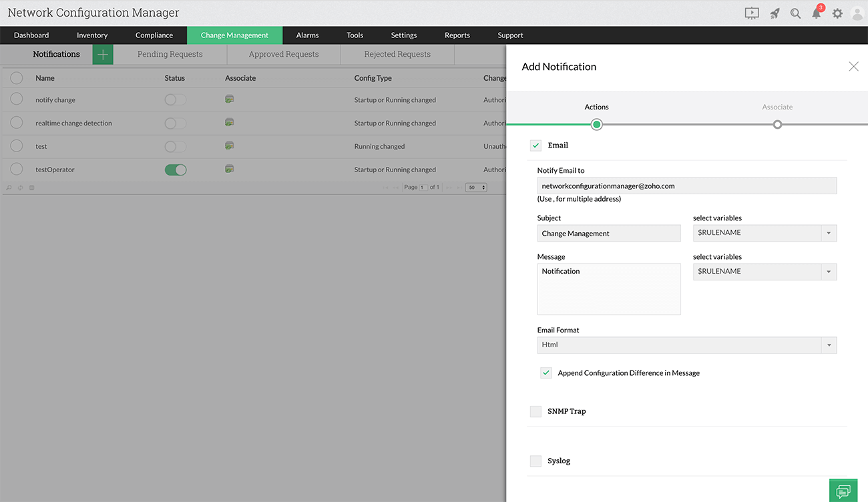Click the Actions progress step marker
The height and width of the screenshot is (502, 868).
pyautogui.click(x=596, y=124)
